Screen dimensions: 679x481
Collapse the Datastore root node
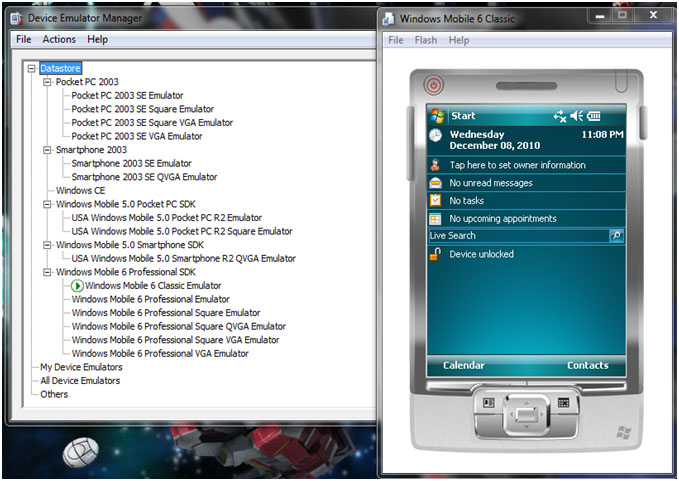[x=31, y=68]
